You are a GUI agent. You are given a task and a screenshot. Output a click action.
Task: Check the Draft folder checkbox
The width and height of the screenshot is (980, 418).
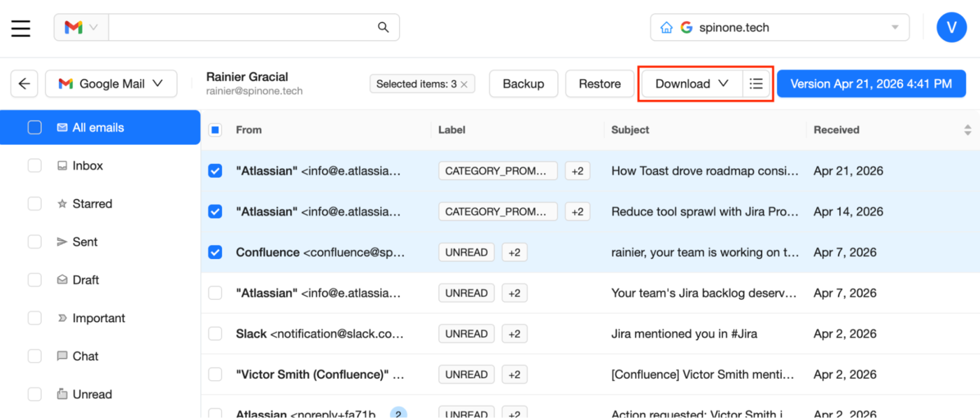[x=34, y=280]
